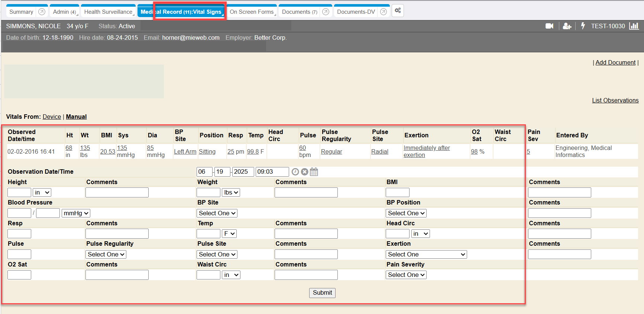Open the calendar date picker icon
Image resolution: width=644 pixels, height=314 pixels.
click(x=314, y=172)
